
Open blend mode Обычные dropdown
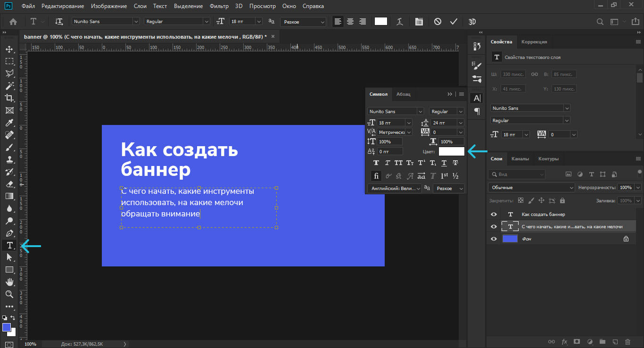click(x=531, y=188)
